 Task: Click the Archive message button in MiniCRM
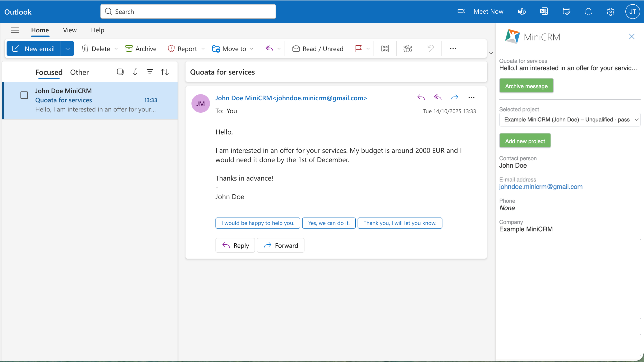(x=526, y=86)
